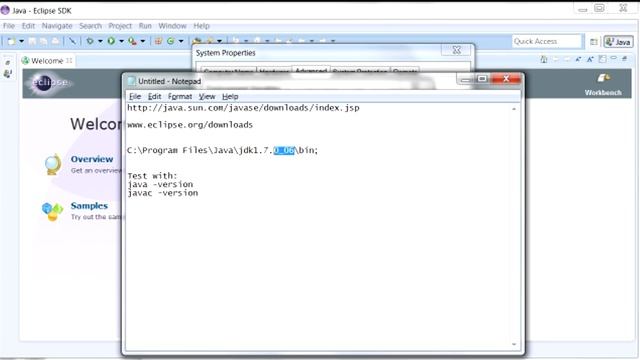Click the Print icon in Eclipse toolbar

(x=55, y=41)
